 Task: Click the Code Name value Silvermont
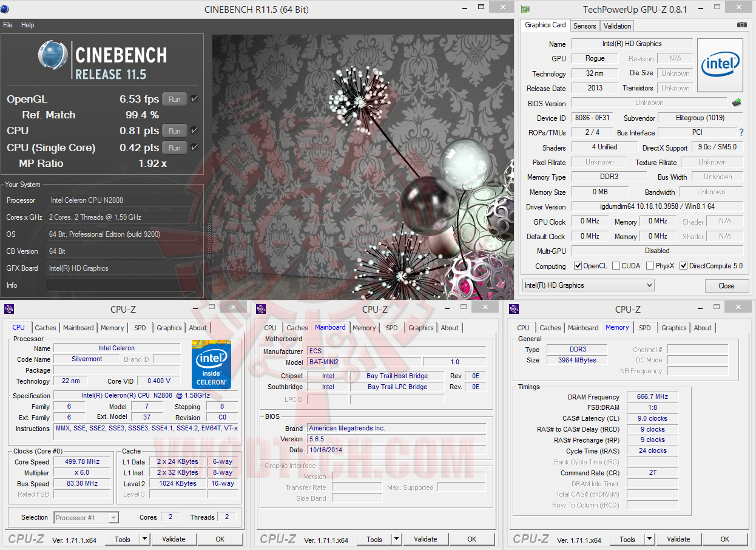(x=87, y=359)
